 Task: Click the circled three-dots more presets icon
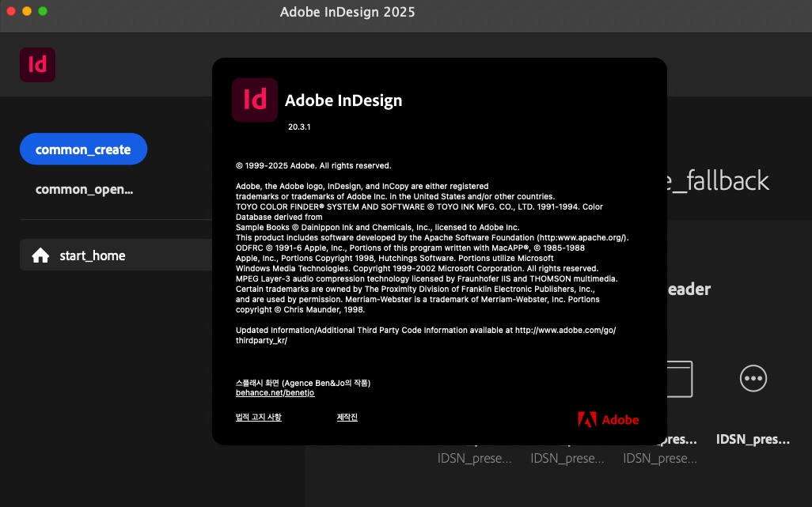[x=753, y=379]
